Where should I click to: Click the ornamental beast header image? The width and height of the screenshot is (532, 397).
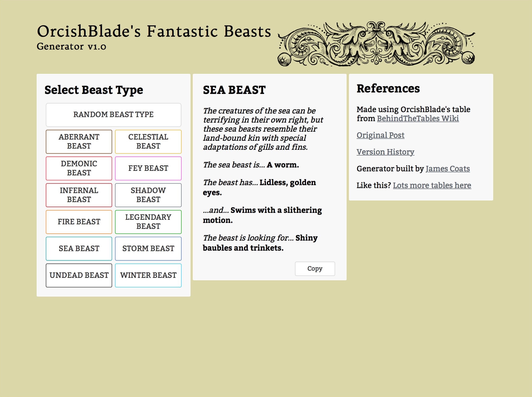tap(376, 44)
